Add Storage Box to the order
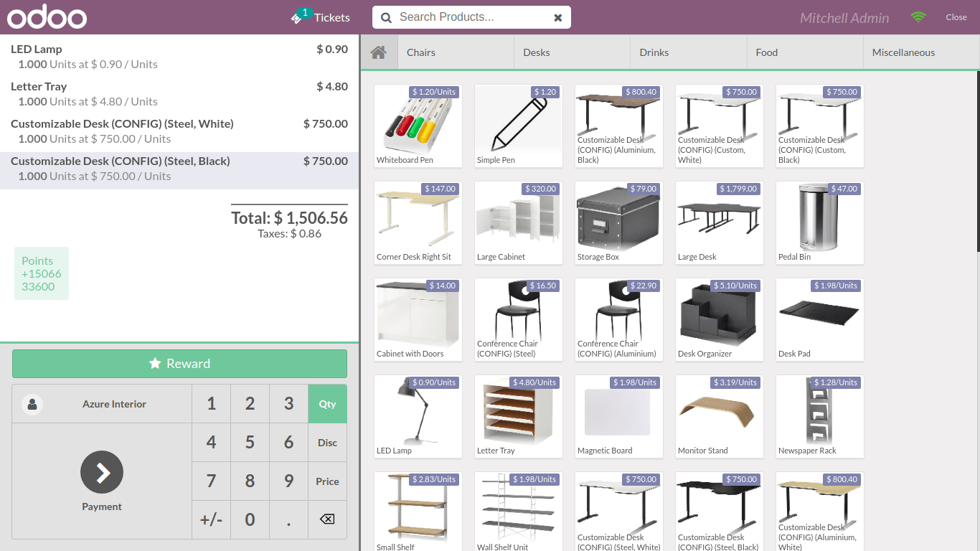 [619, 223]
